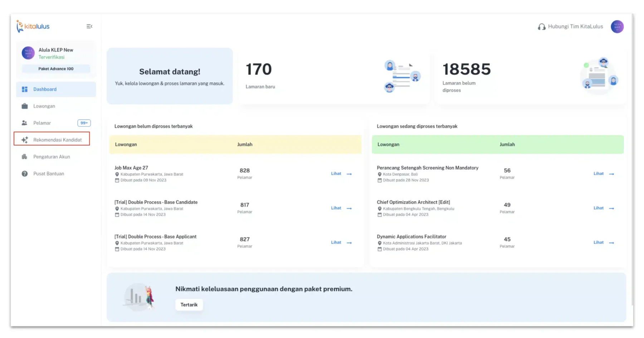The image size is (644, 338).
Task: Open the Pelamar menu item
Action: click(56, 123)
